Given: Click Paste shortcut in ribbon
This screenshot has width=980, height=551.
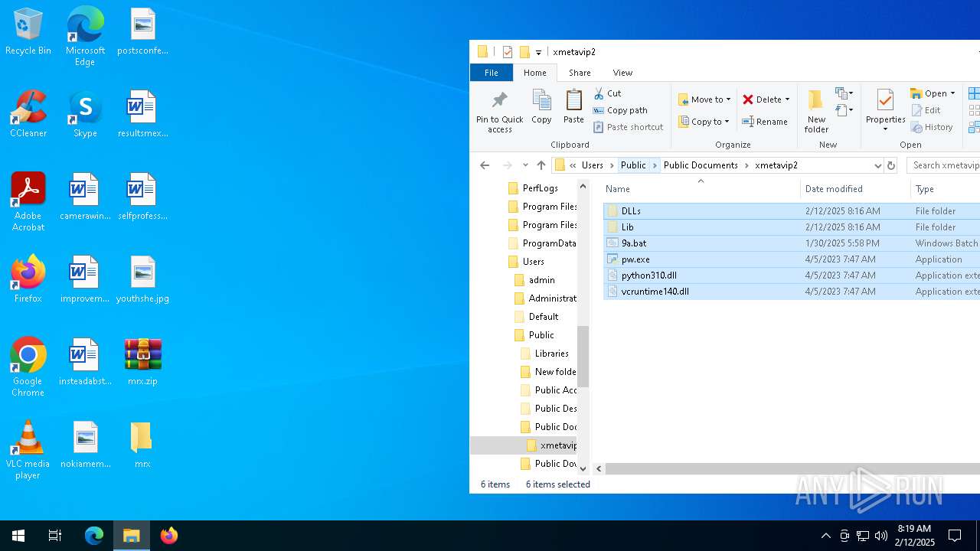Looking at the screenshot, I should [x=628, y=127].
